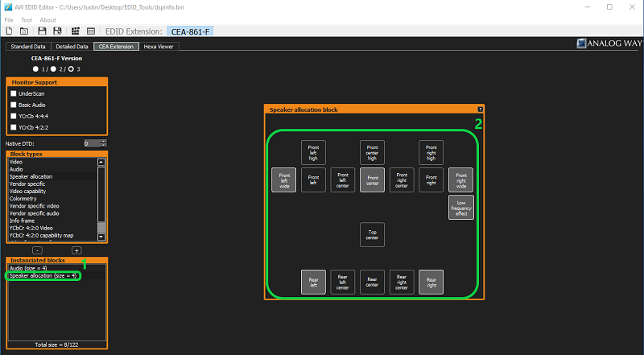Toggle the Front center high speaker
The image size is (644, 355).
(x=372, y=152)
